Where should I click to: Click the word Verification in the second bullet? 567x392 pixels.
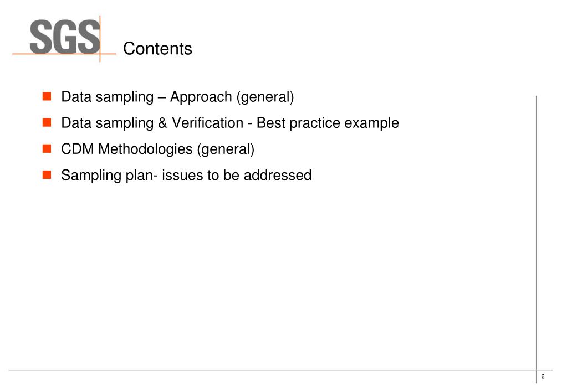click(x=207, y=123)
